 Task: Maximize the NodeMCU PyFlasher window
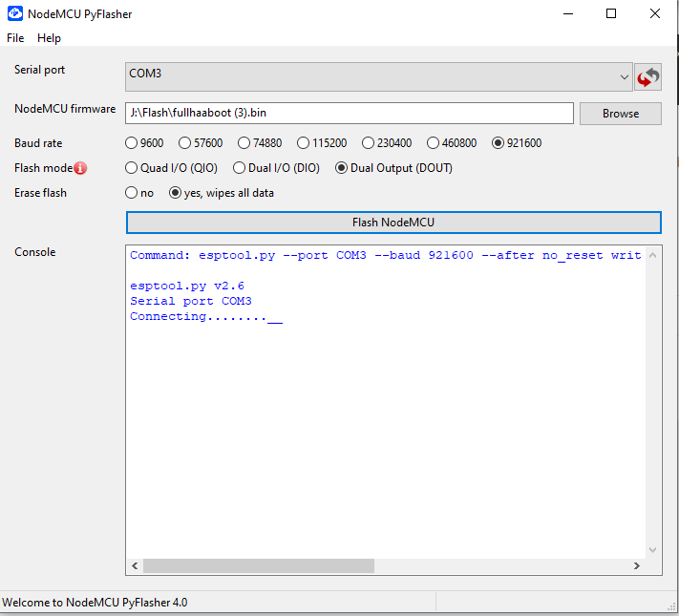[x=611, y=14]
